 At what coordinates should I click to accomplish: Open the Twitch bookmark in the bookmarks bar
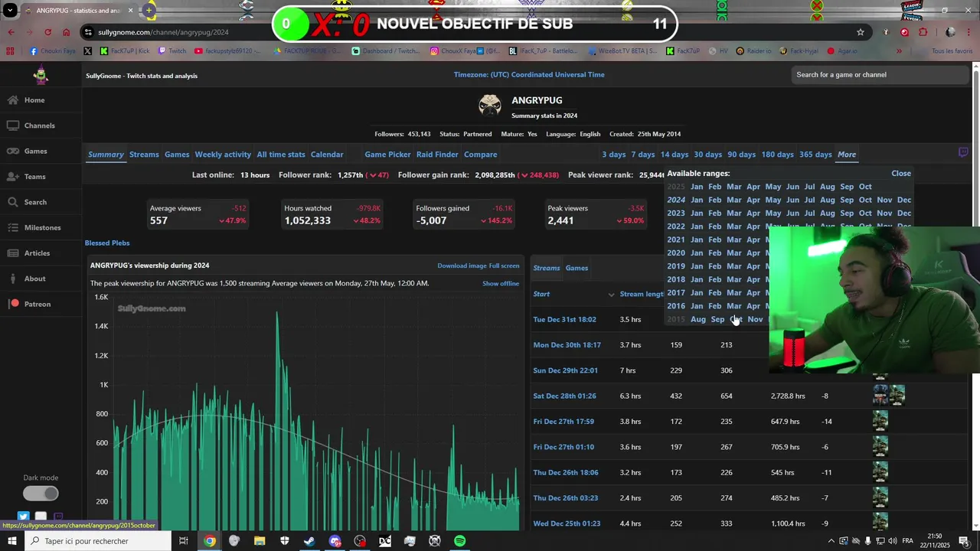[172, 51]
